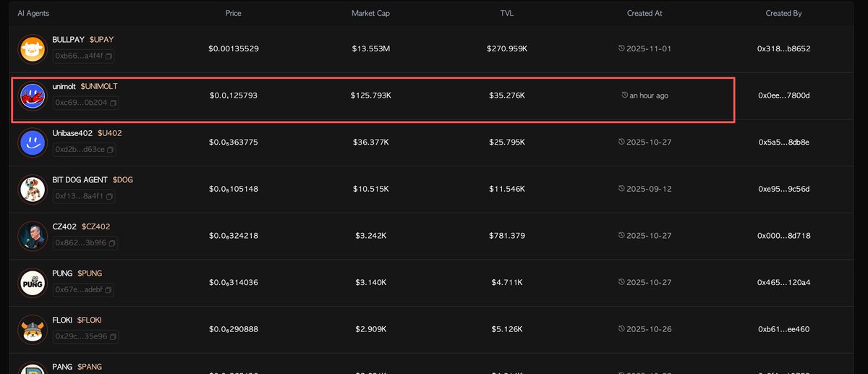Select the $CZ402 ticker label
The width and height of the screenshot is (868, 374).
click(95, 226)
